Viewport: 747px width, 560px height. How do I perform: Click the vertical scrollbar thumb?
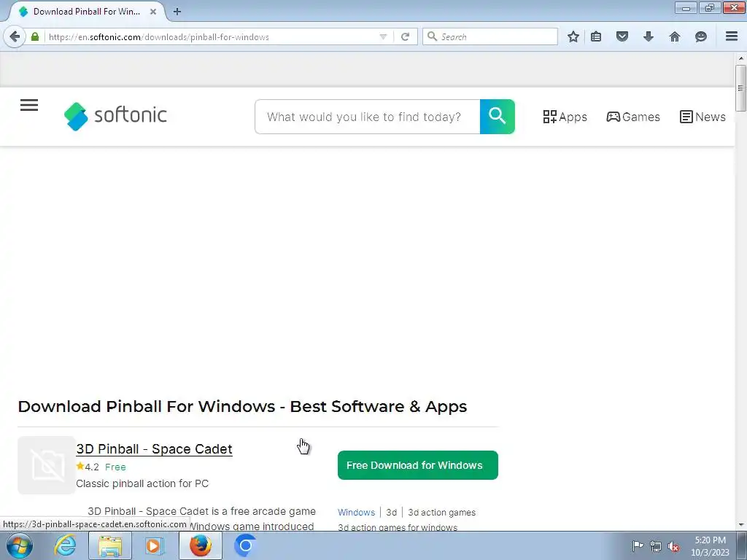[740, 88]
